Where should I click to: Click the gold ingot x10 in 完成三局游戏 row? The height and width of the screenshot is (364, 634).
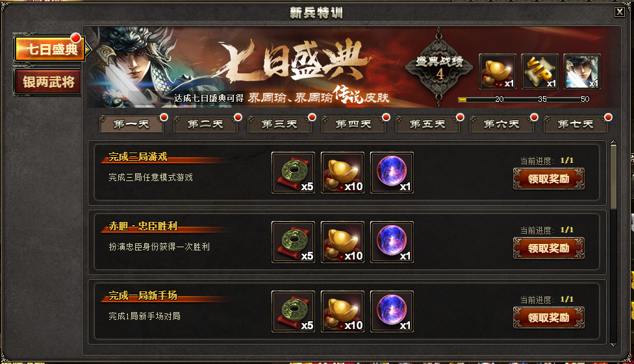pyautogui.click(x=342, y=173)
